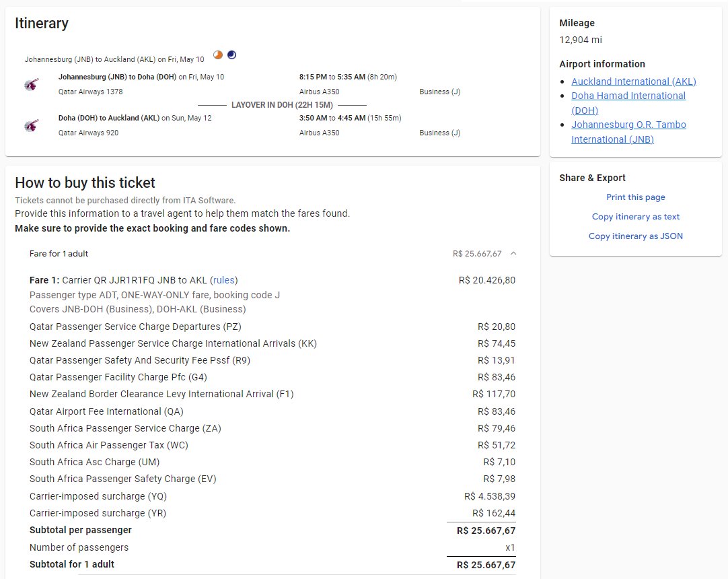Click Qatar Passenger Safety And Security Fee (R9)
The image size is (728, 579).
point(140,360)
